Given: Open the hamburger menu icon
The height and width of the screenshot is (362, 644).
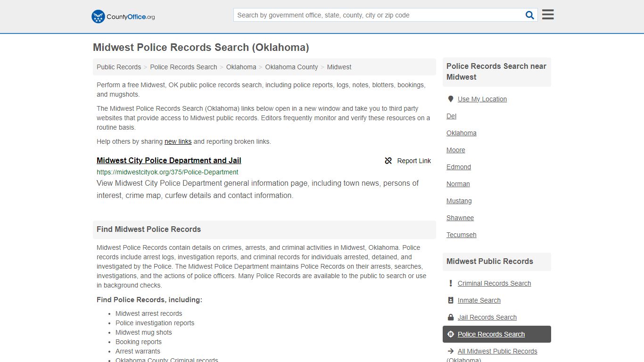Looking at the screenshot, I should [x=548, y=15].
